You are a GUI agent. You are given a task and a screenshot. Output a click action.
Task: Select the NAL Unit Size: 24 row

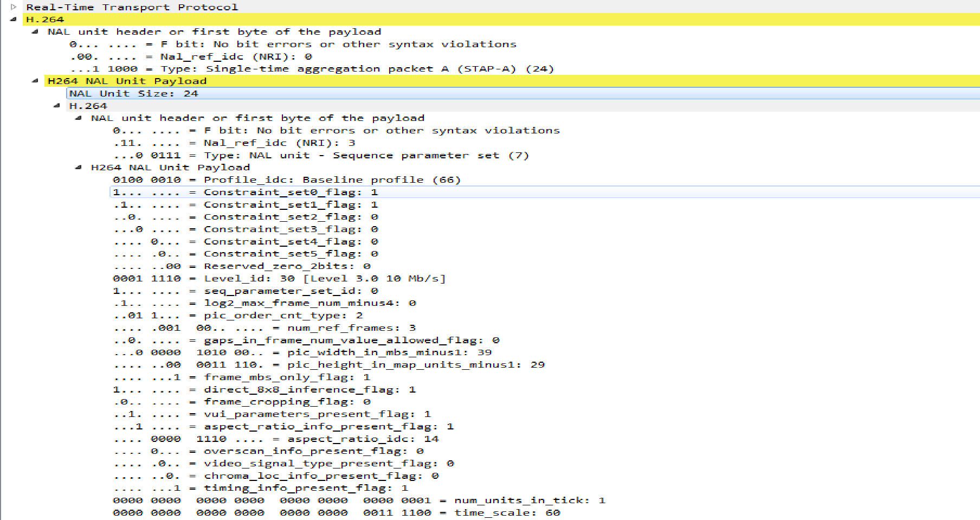coord(523,93)
